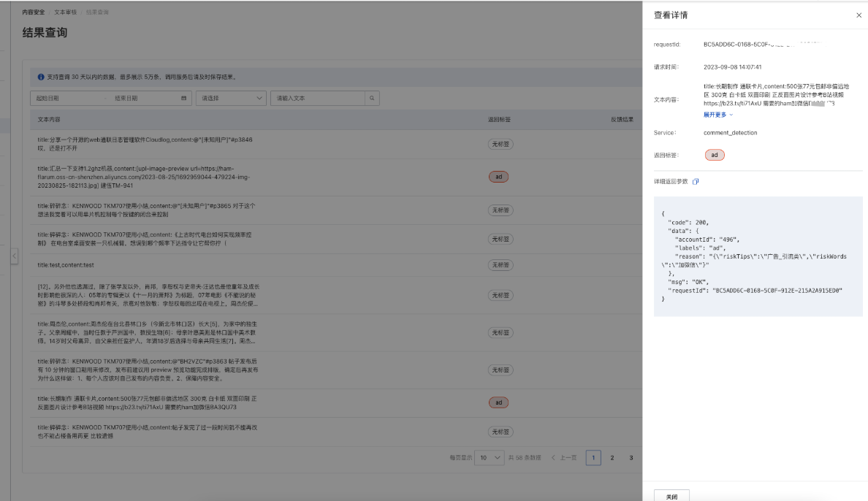Click the 关闭 button at panel bottom
Viewport: 868px width, 501px height.
click(x=671, y=496)
